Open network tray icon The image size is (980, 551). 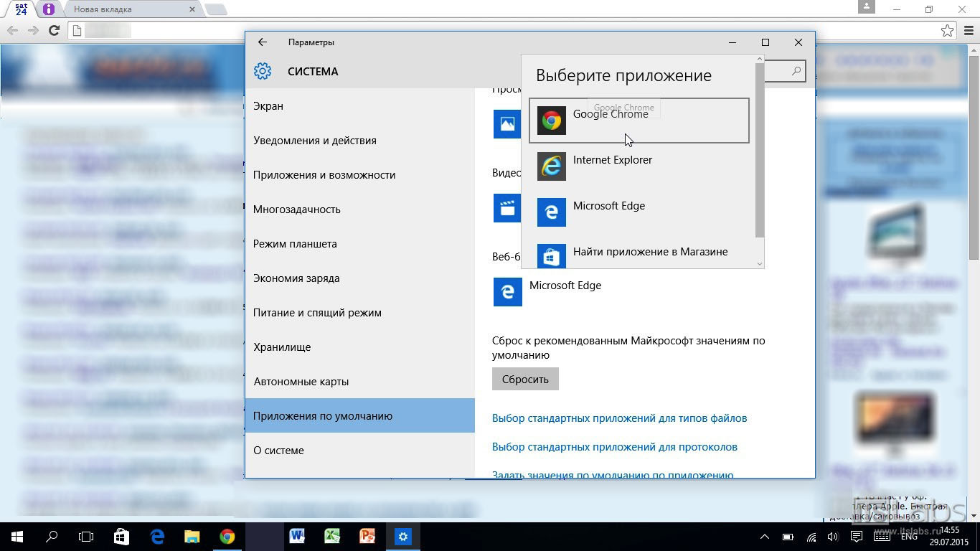pos(811,537)
